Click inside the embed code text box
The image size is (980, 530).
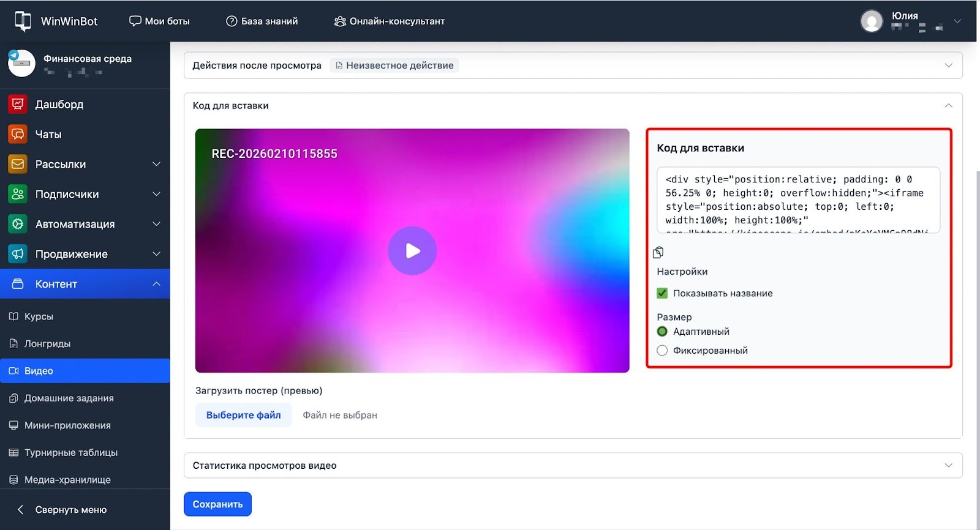[797, 200]
